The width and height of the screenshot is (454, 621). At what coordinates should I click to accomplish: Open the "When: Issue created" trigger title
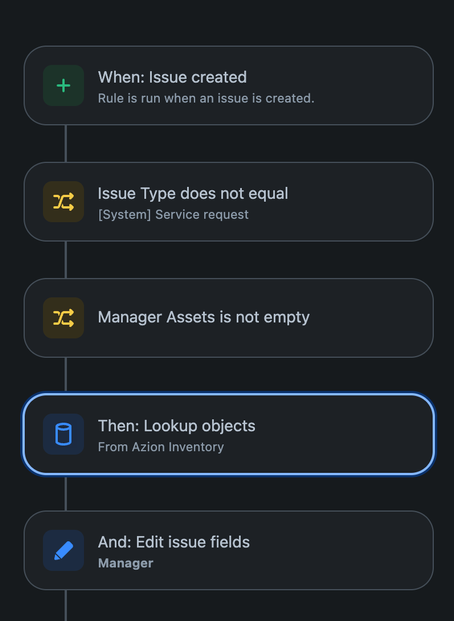point(172,77)
